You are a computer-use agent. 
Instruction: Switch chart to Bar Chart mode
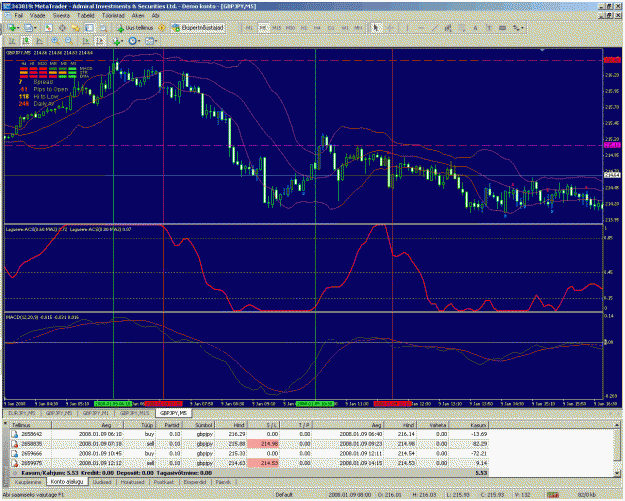click(x=12, y=41)
